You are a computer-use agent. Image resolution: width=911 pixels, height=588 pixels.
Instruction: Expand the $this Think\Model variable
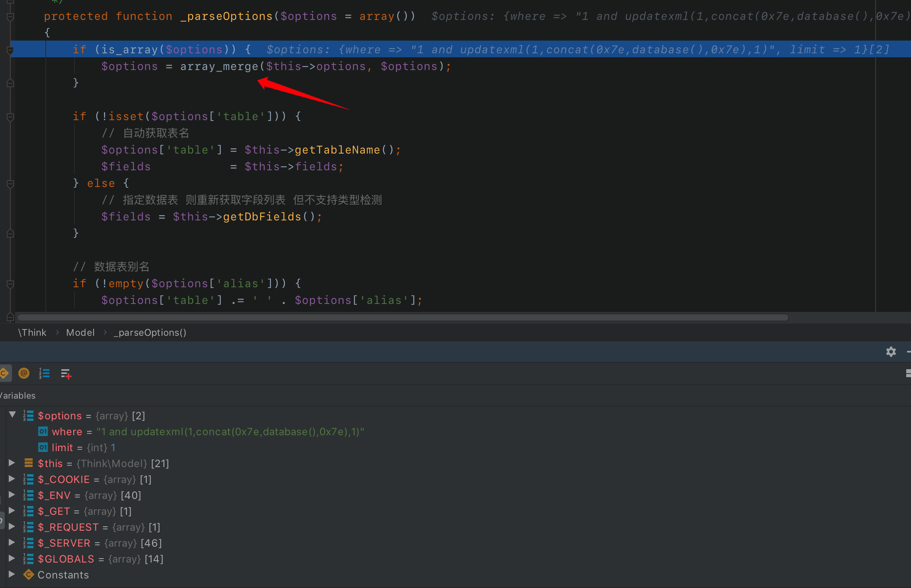[x=12, y=462]
